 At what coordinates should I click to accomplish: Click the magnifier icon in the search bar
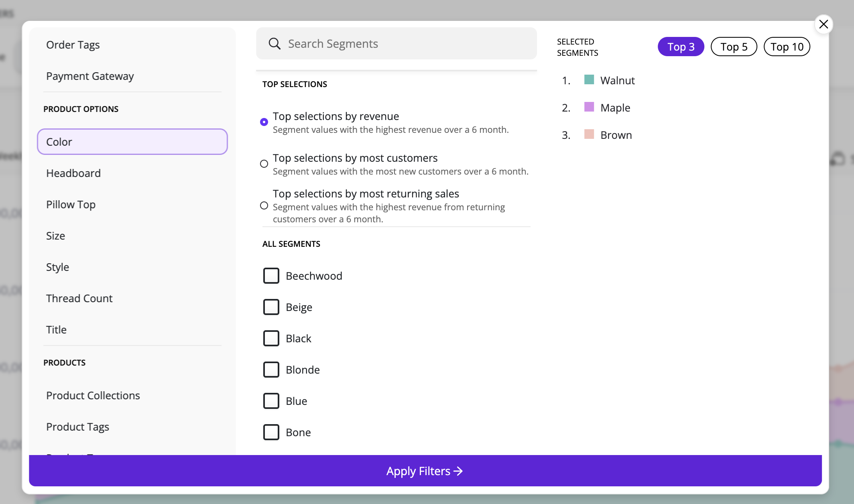pos(274,44)
